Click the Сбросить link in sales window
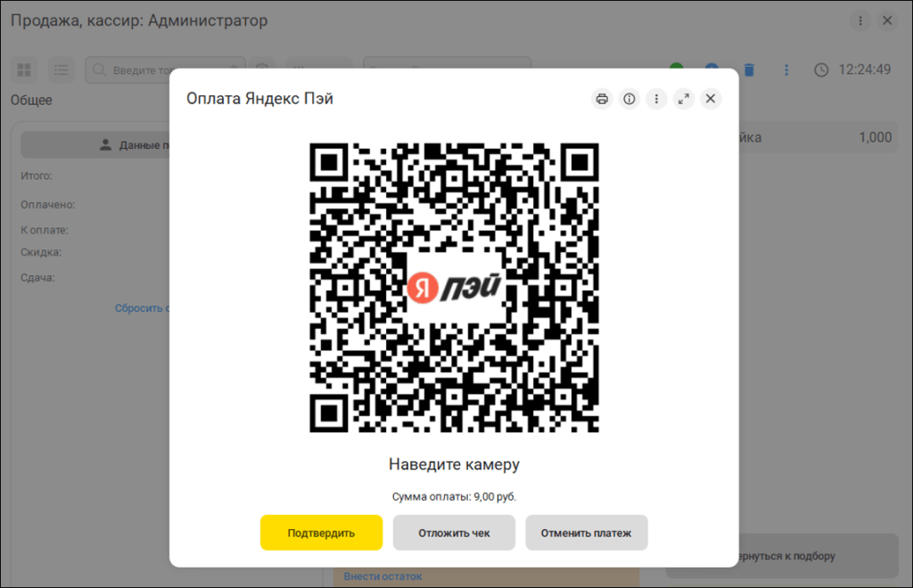The height and width of the screenshot is (588, 913). (x=142, y=308)
